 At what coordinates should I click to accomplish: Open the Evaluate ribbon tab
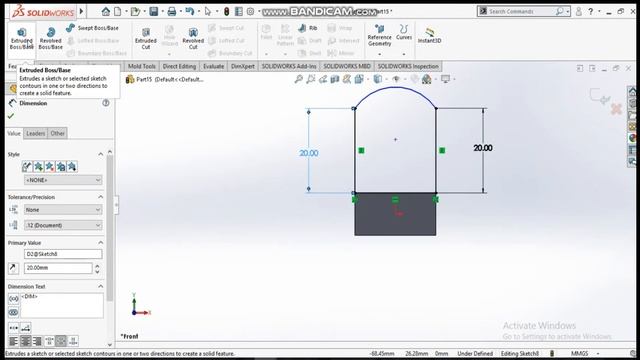point(213,66)
